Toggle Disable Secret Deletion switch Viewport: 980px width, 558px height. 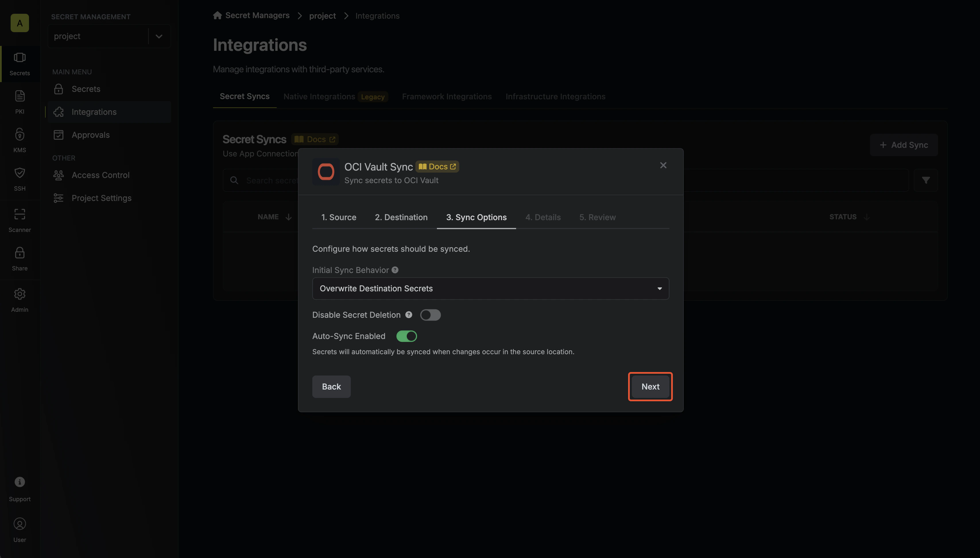(x=430, y=315)
